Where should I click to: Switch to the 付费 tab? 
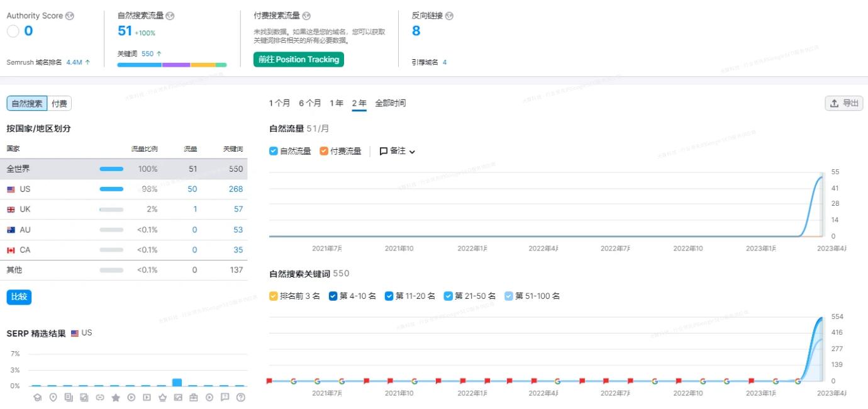point(59,103)
